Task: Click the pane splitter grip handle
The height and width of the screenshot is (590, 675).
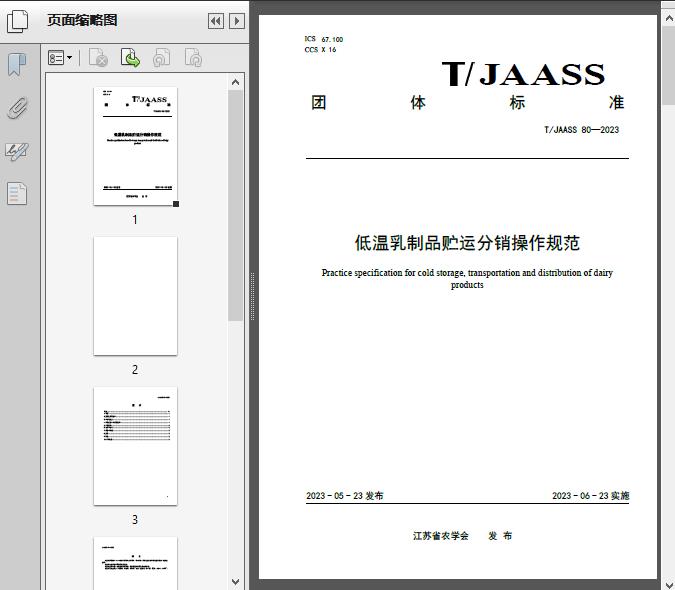Action: click(x=253, y=296)
